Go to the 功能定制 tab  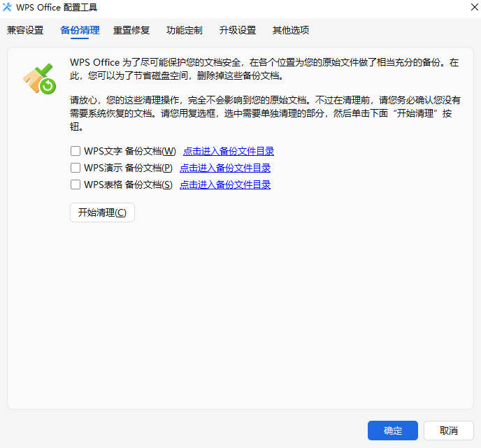click(185, 30)
